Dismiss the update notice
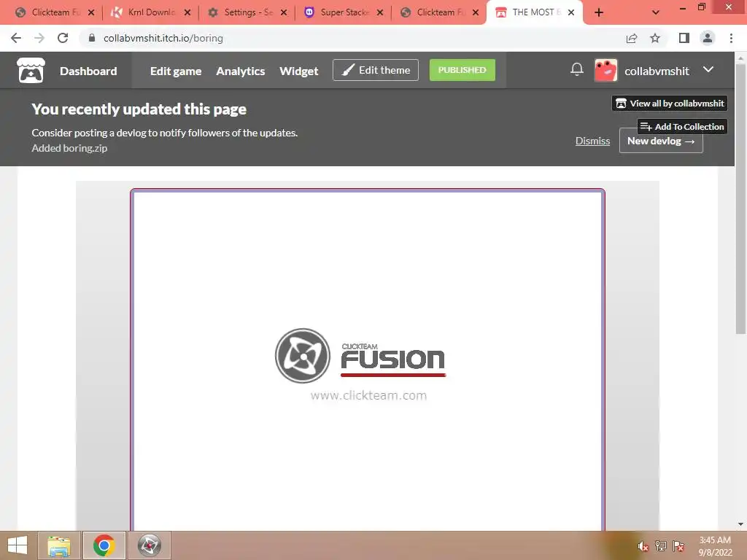Image resolution: width=747 pixels, height=560 pixels. (x=592, y=141)
